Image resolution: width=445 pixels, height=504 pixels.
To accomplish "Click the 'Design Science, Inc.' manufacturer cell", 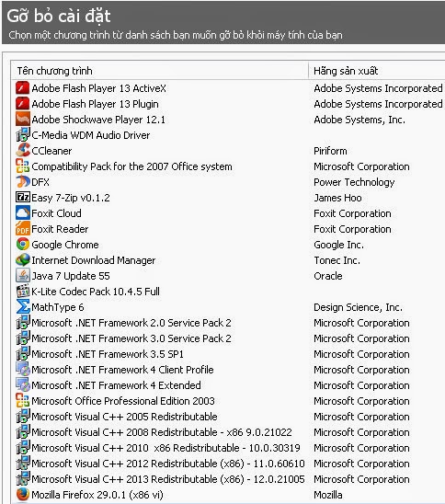I will tap(358, 307).
